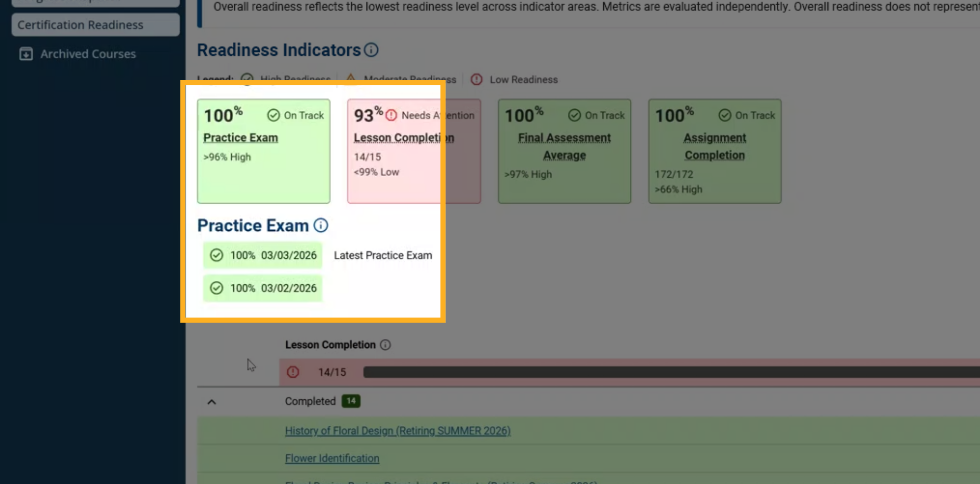Open the Assignment Completion card link
Viewport: 980px width, 484px height.
tap(715, 147)
